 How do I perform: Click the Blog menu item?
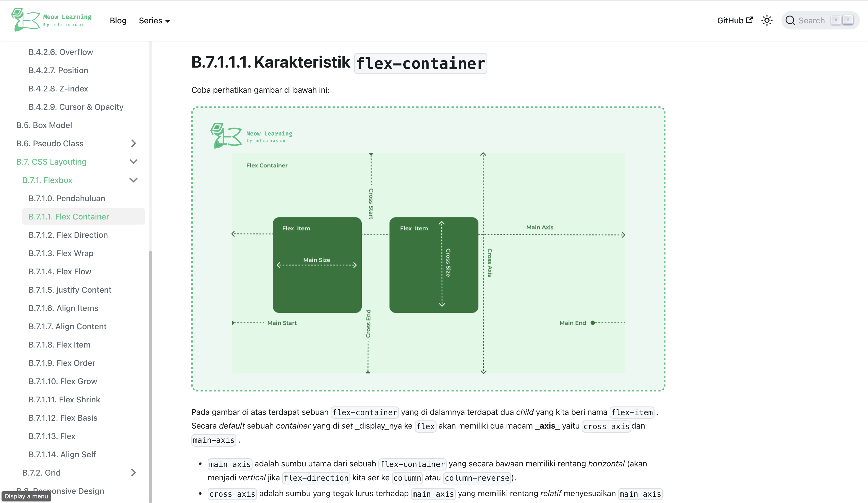coord(117,20)
